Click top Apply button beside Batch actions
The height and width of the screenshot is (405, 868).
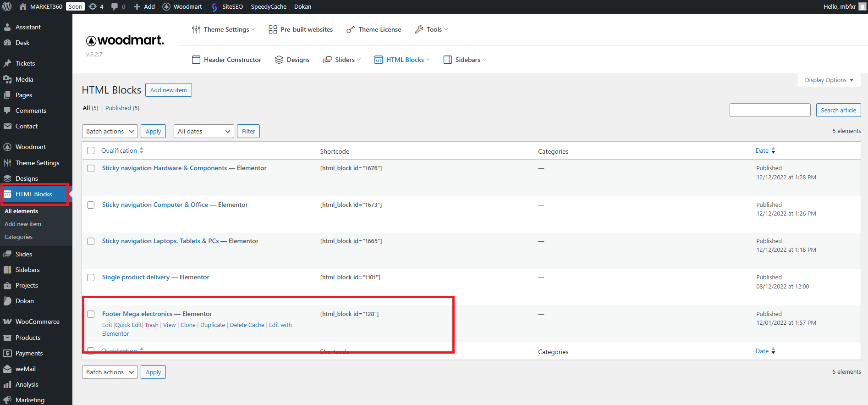tap(153, 131)
